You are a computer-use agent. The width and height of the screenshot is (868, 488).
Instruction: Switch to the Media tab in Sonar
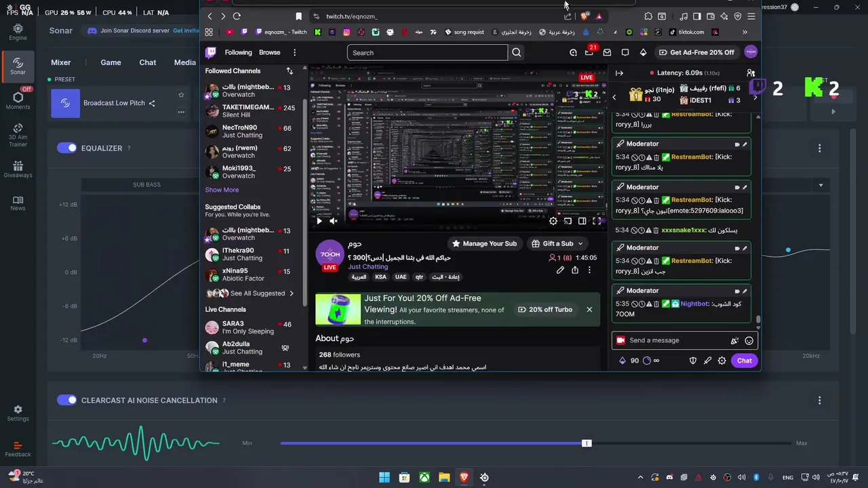pyautogui.click(x=184, y=62)
